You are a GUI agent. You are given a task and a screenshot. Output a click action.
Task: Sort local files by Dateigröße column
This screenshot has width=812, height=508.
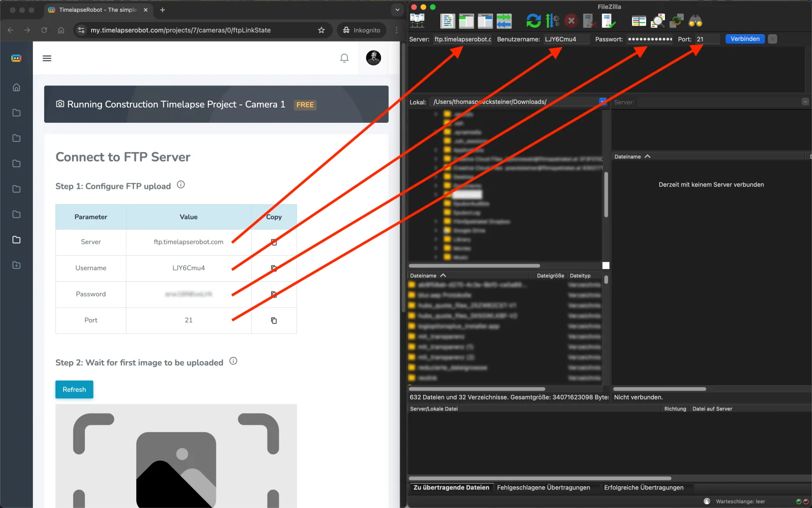coord(550,275)
